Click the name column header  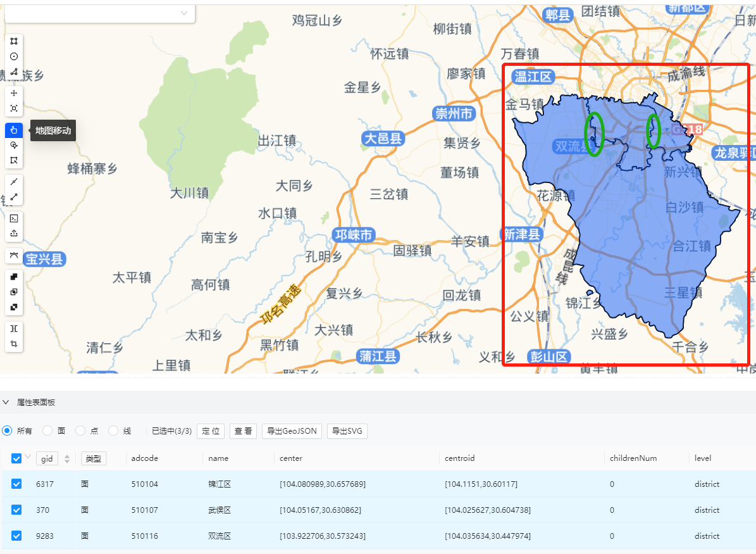click(218, 458)
